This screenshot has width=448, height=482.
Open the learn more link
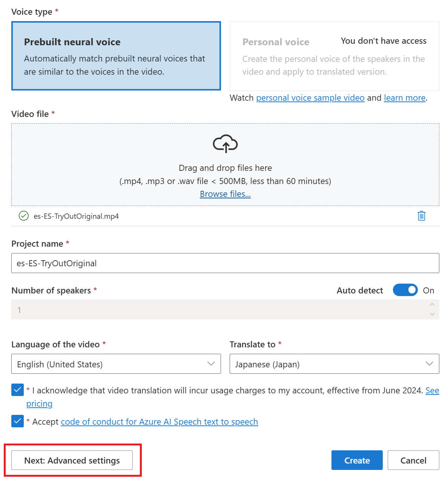click(404, 98)
